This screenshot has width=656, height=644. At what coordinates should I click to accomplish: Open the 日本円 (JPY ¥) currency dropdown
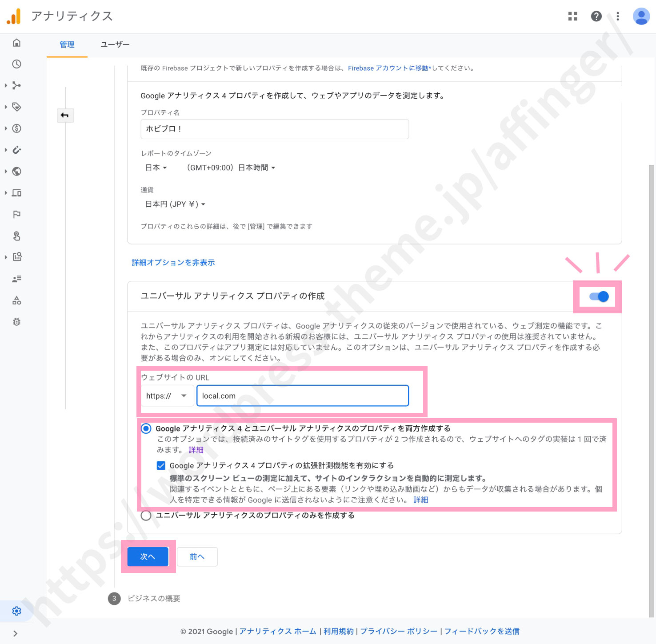(175, 204)
